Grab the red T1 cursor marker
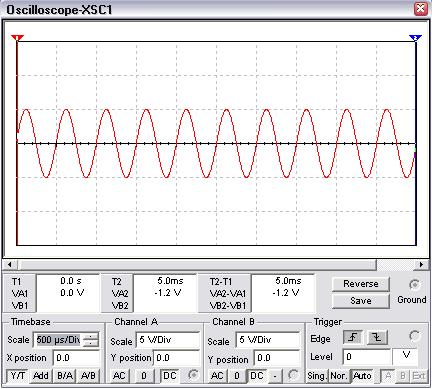The image size is (432, 389). point(17,37)
